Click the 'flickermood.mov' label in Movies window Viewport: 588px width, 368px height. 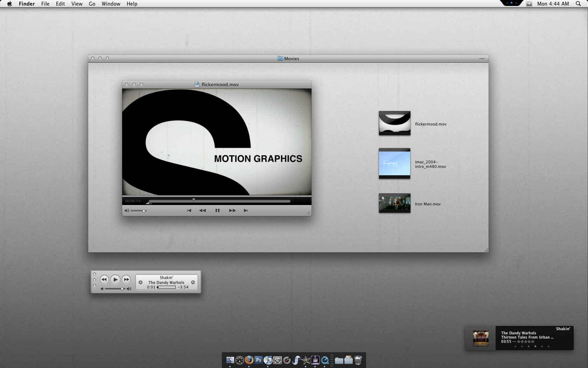[430, 124]
